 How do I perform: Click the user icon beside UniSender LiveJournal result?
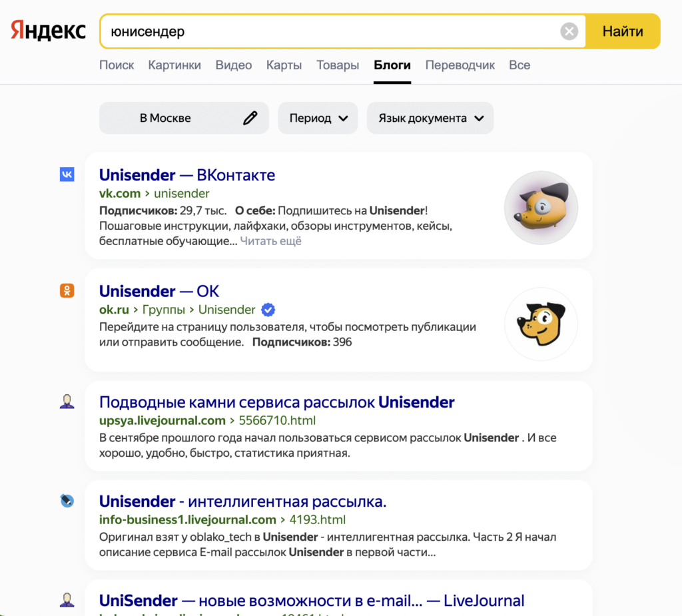tap(67, 599)
